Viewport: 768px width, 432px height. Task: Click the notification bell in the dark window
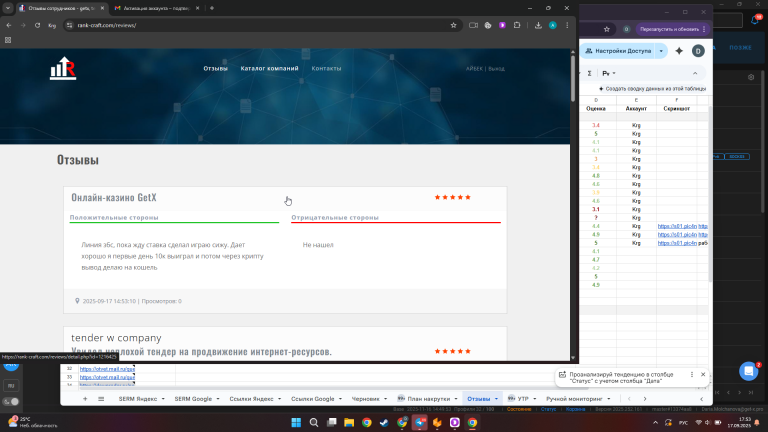coord(757,20)
